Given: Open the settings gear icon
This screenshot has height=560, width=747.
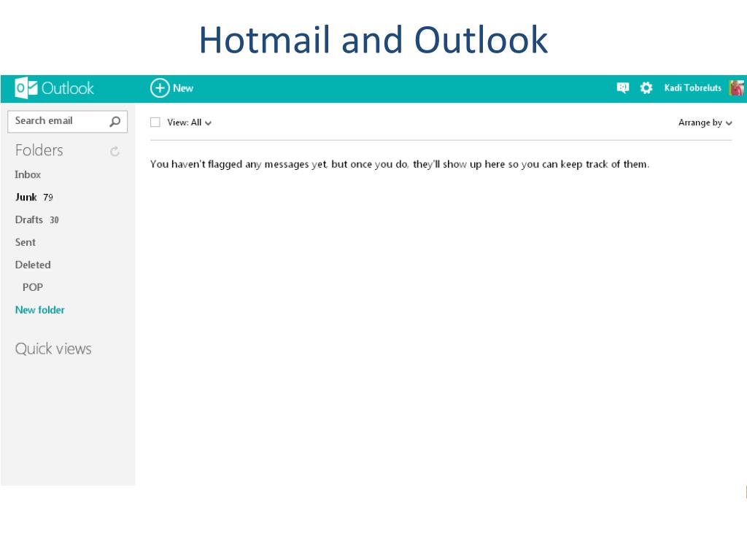Looking at the screenshot, I should tap(646, 88).
